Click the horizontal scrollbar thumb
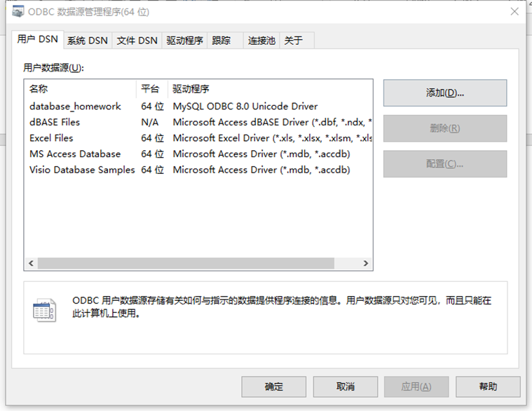 [x=186, y=264]
